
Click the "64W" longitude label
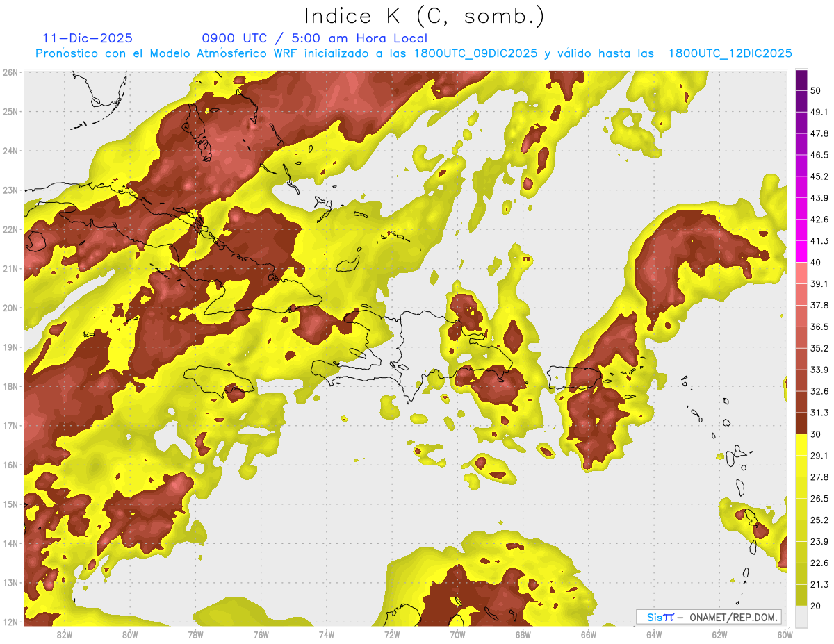(654, 634)
